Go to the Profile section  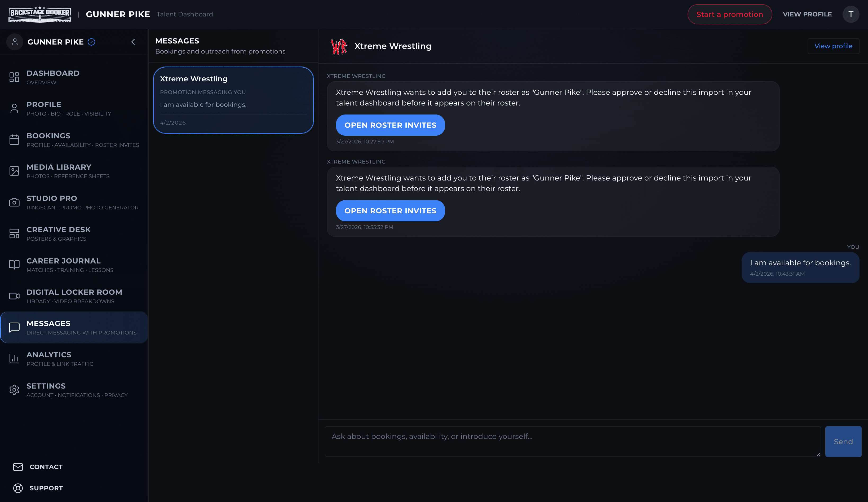pos(44,108)
